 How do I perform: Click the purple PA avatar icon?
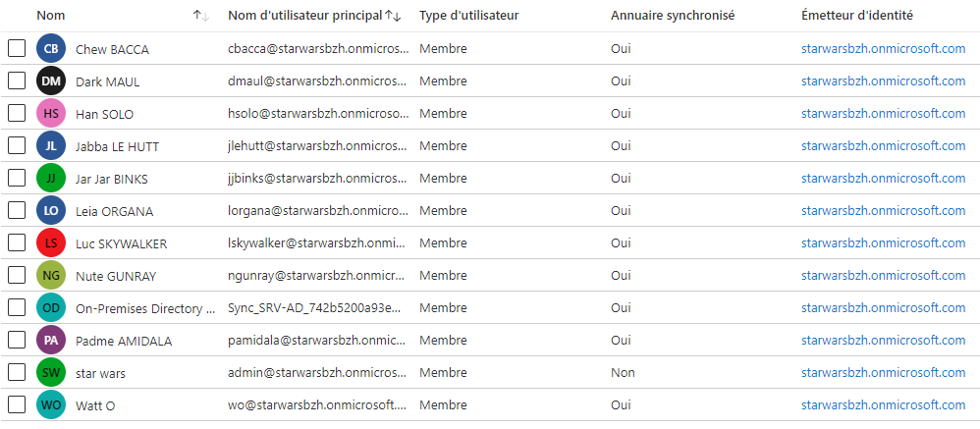pos(51,341)
